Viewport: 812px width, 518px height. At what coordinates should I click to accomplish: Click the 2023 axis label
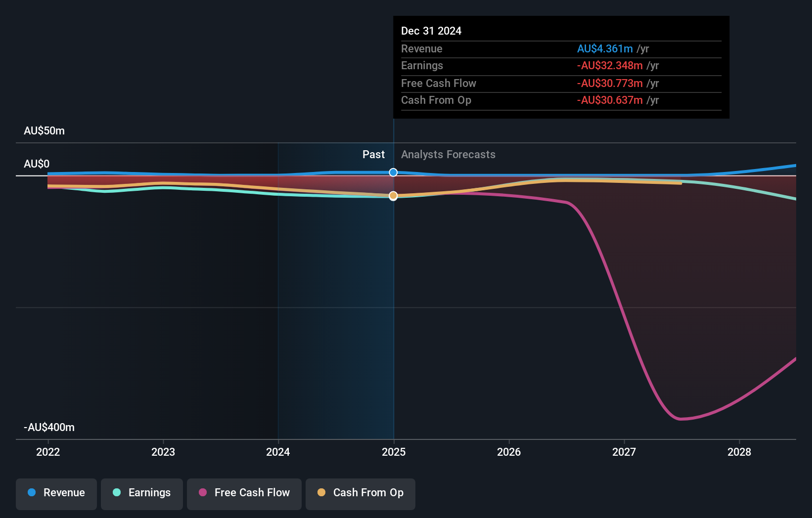pos(163,452)
